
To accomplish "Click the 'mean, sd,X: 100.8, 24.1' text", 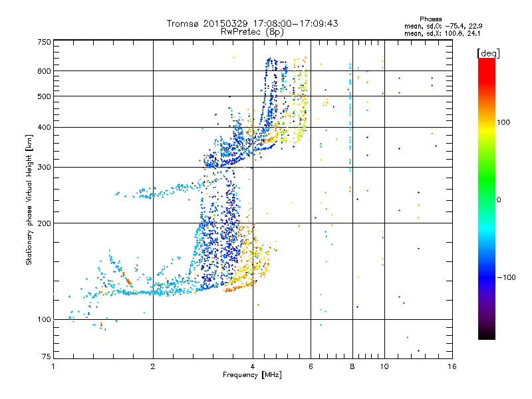I will [x=442, y=34].
